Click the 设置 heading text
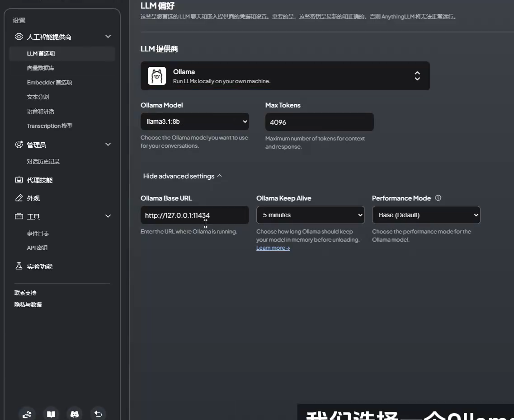Viewport: 514px width, 420px height. 19,20
